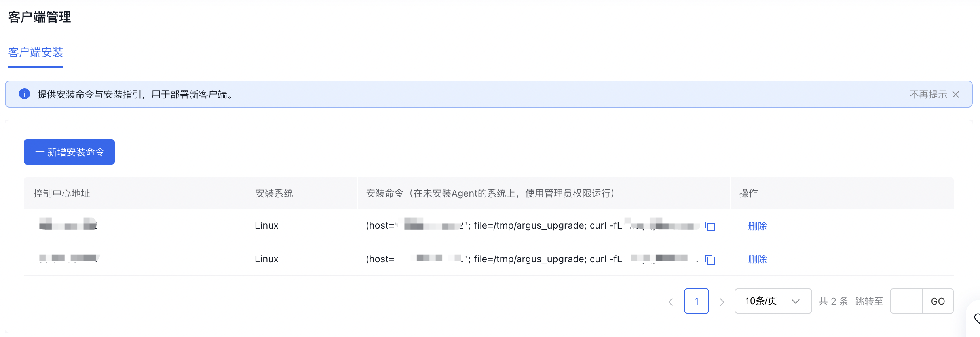This screenshot has height=337, width=980.
Task: Focus the 跳转至 page number input
Action: point(906,301)
